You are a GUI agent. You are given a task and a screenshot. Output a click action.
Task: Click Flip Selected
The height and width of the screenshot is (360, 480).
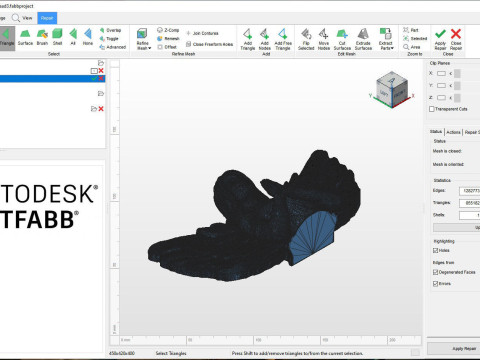306,39
